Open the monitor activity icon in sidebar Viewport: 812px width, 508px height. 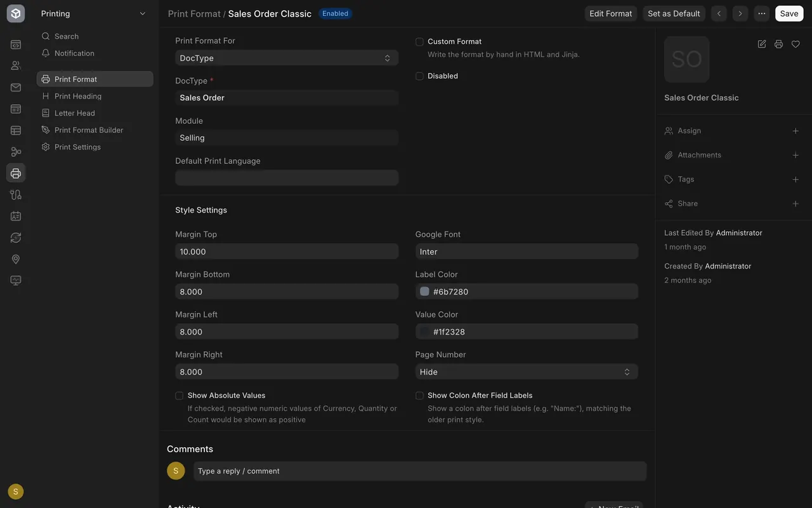click(16, 280)
